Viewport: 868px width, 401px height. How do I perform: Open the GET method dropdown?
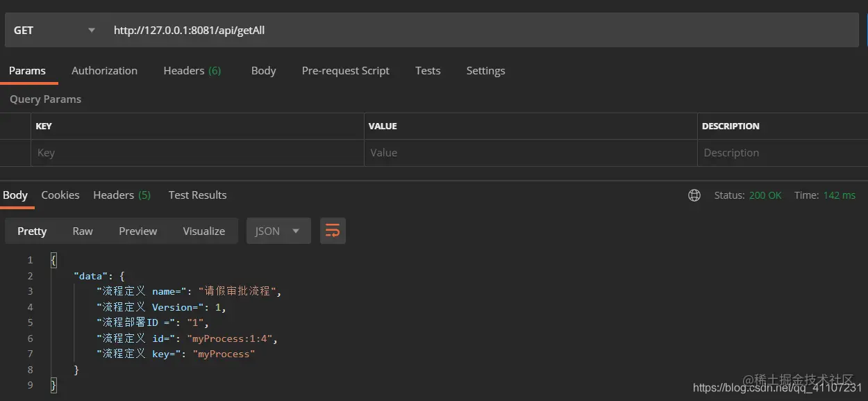(55, 30)
